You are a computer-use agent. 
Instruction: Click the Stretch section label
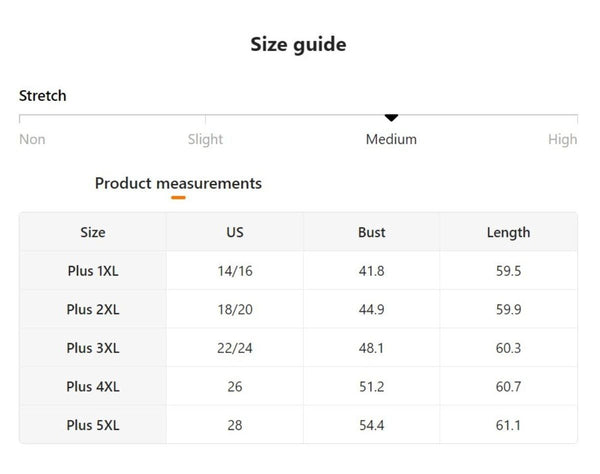[x=43, y=96]
